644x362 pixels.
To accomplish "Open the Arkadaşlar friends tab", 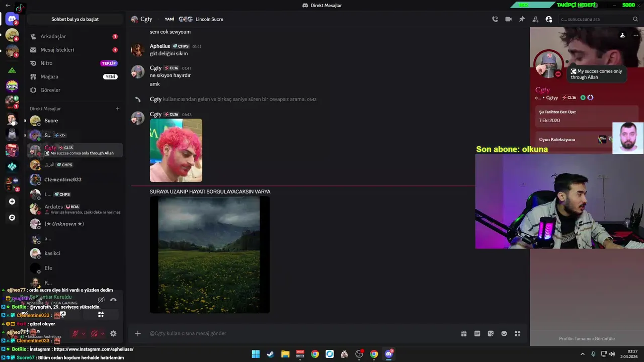I will (74, 36).
